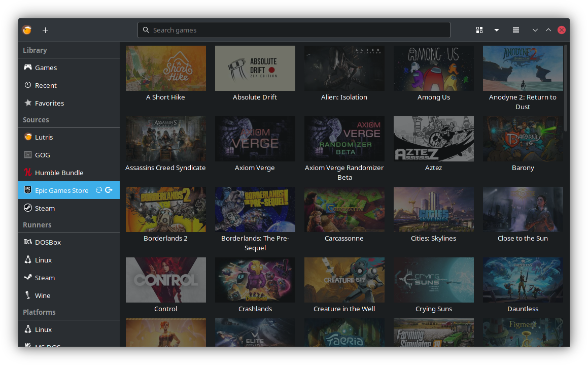Select A Short Hike game cover
The width and height of the screenshot is (588, 365).
coord(166,68)
